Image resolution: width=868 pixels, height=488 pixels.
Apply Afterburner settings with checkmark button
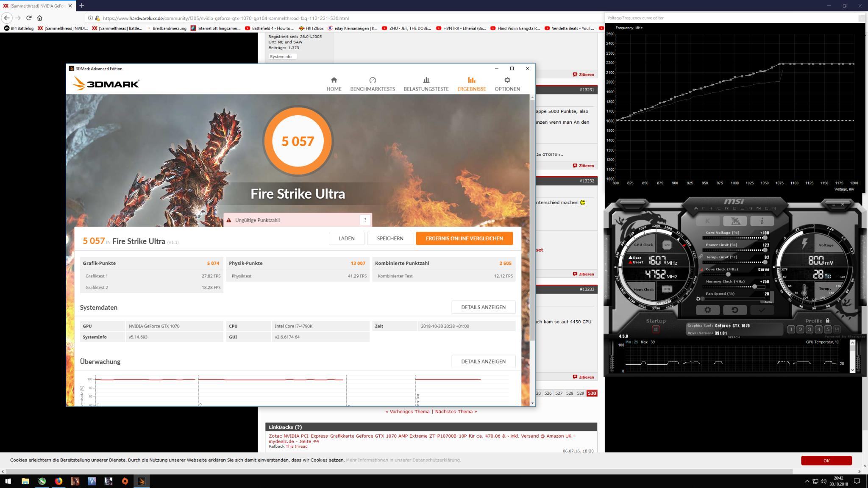[762, 310]
